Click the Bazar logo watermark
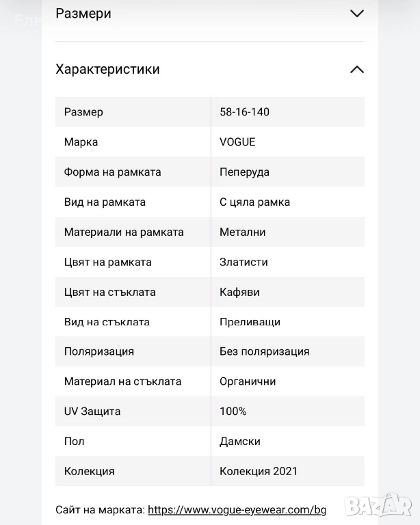 (x=378, y=505)
